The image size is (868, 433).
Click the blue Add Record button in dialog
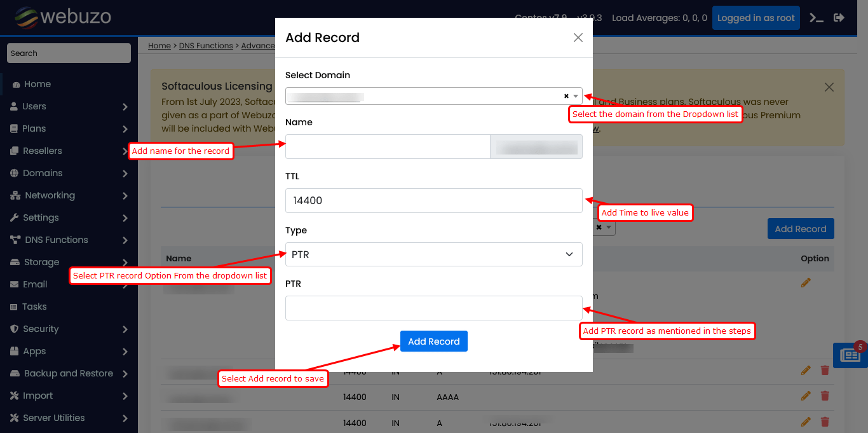click(434, 341)
